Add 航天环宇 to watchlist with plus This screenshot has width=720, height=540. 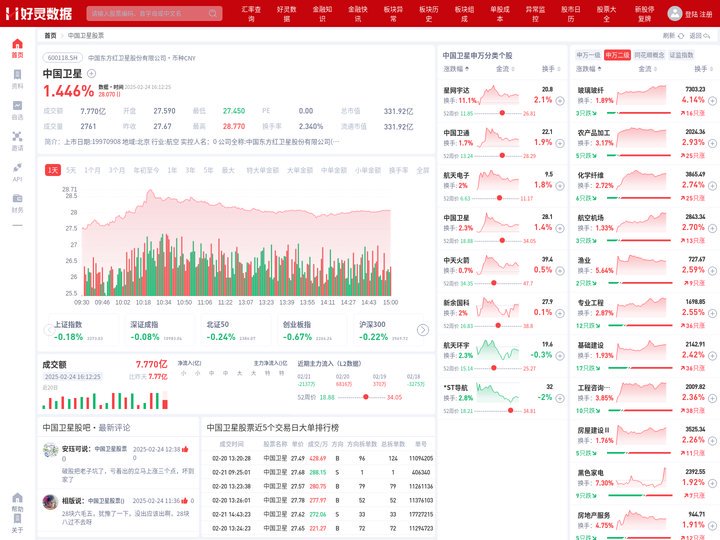pos(560,356)
